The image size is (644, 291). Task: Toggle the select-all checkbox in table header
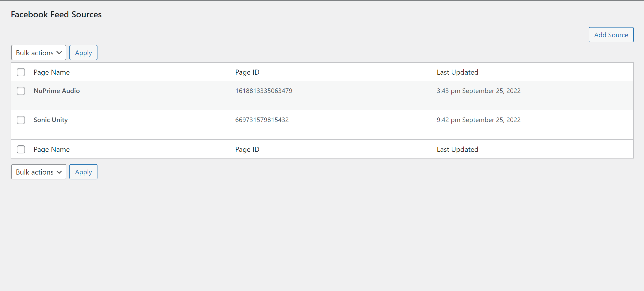click(x=21, y=72)
